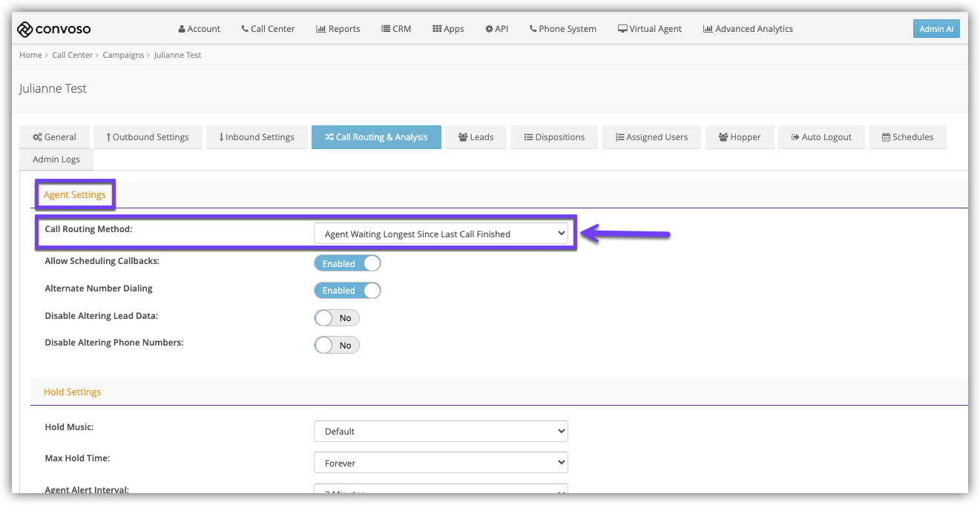Image resolution: width=980 pixels, height=505 pixels.
Task: Click the Call Routing Method label
Action: (88, 229)
